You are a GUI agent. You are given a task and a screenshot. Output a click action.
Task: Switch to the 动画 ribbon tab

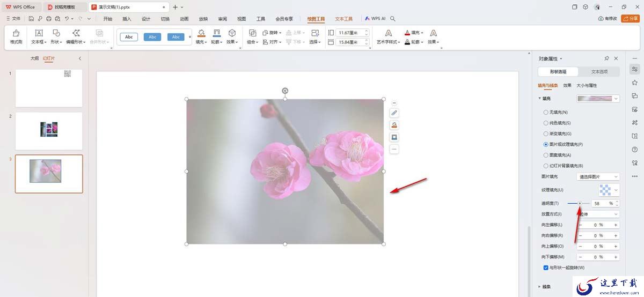click(184, 19)
